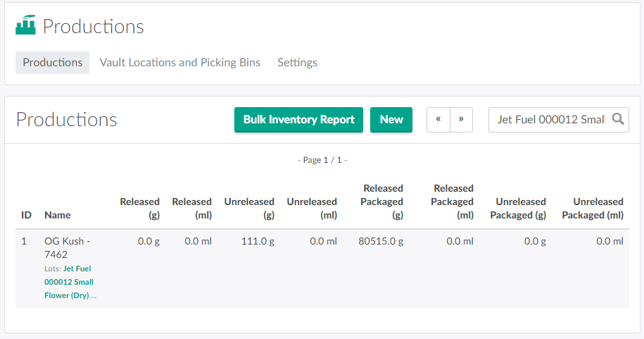Click the Bulk Inventory Report button

[x=298, y=119]
